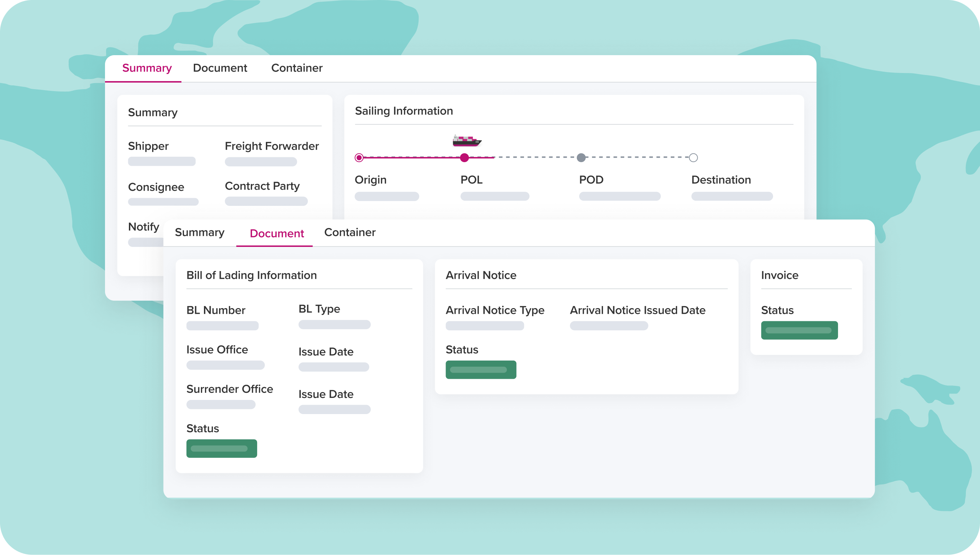980x555 pixels.
Task: Open Summary tab in top panel
Action: pos(147,68)
